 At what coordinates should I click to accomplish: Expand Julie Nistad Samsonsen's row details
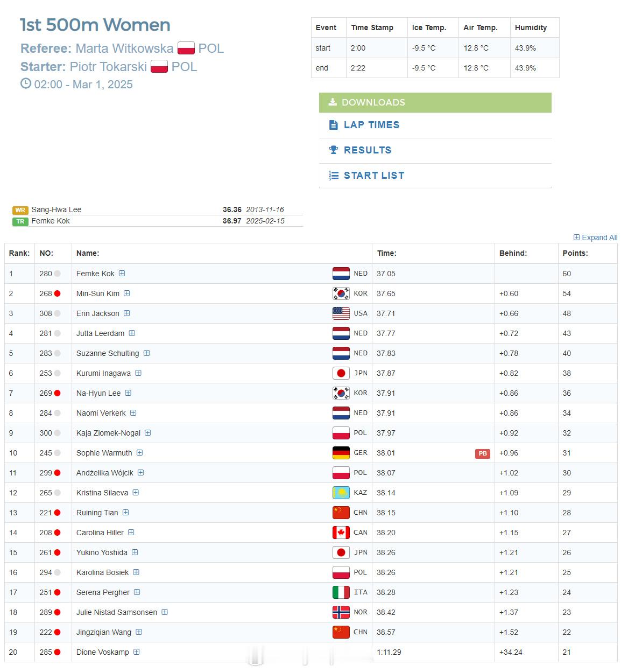click(x=165, y=612)
